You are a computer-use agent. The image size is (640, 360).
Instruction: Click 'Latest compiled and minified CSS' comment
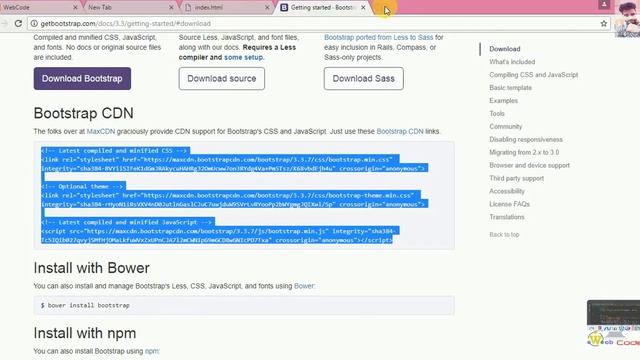[x=114, y=151]
